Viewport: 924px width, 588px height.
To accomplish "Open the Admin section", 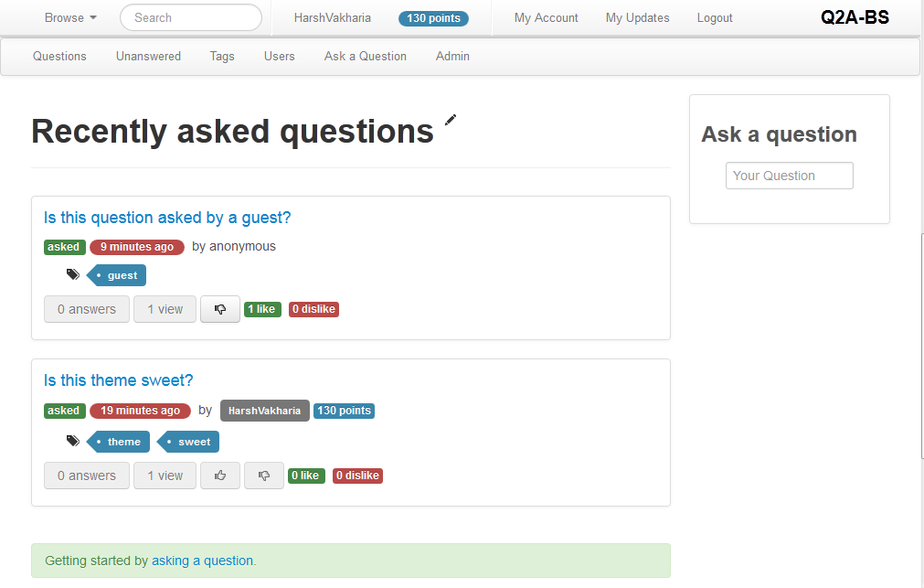I will click(x=452, y=56).
